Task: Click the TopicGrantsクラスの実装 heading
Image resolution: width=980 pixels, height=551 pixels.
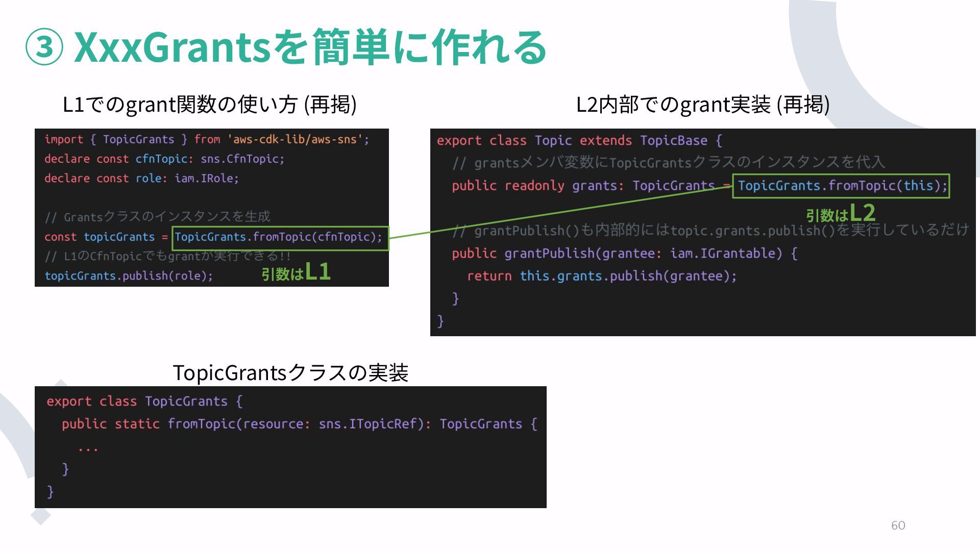Action: point(290,372)
